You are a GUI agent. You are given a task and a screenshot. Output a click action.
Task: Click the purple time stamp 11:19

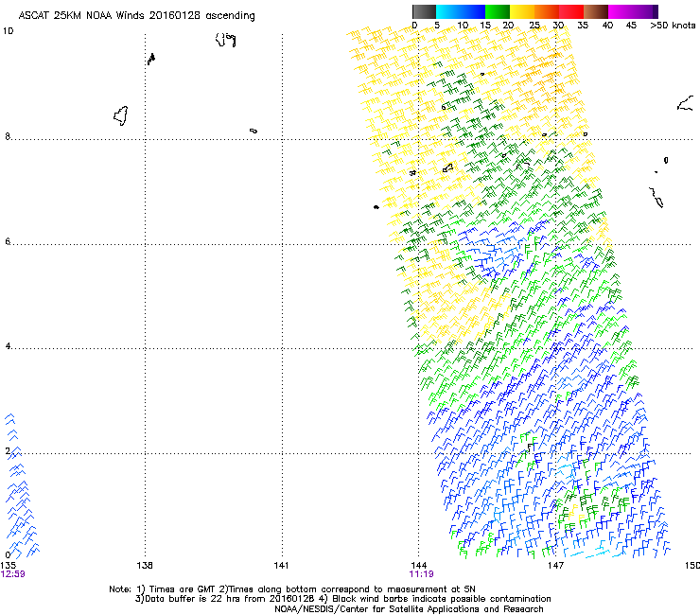[422, 574]
